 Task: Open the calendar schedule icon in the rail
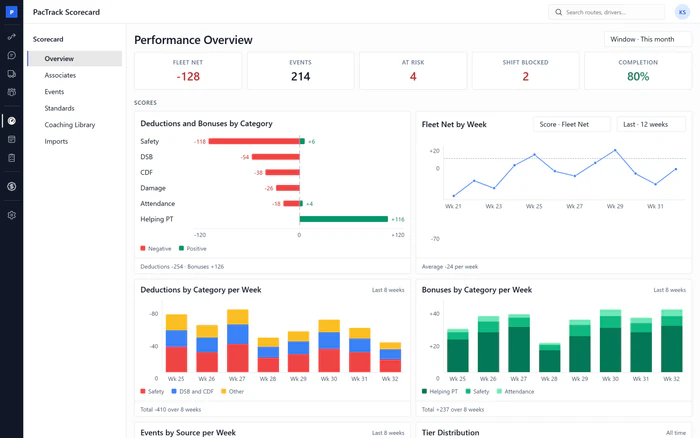click(12, 139)
